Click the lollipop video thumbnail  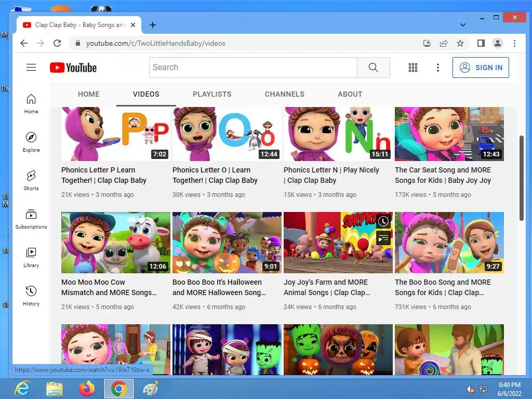pyautogui.click(x=449, y=350)
